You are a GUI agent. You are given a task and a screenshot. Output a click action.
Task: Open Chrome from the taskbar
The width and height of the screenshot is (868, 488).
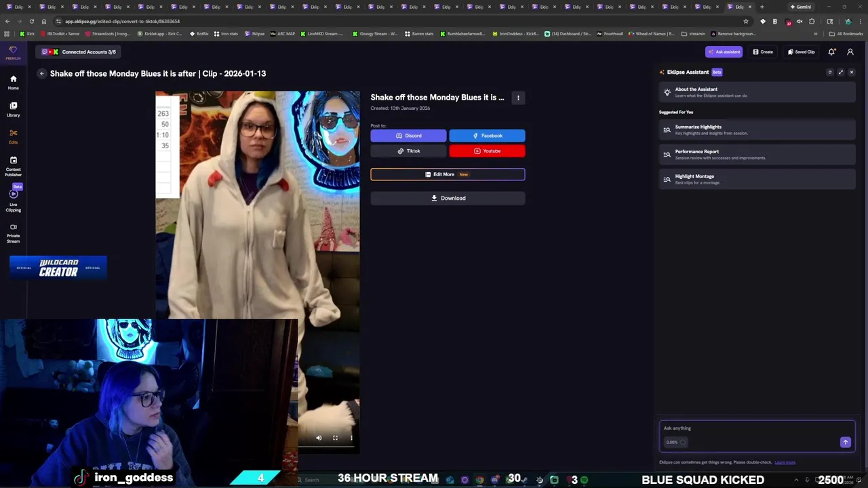point(479,480)
